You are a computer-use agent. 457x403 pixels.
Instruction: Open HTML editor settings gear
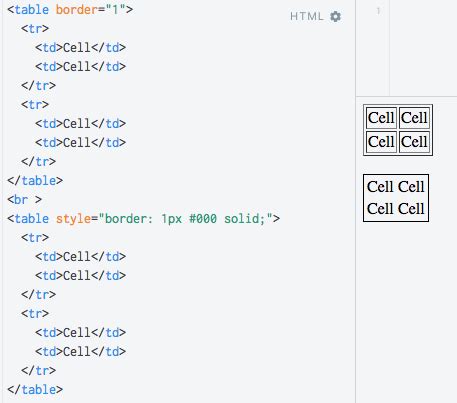335,16
